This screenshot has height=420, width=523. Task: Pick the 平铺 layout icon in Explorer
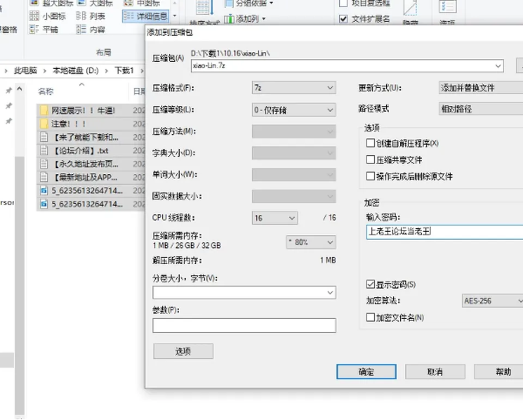click(x=34, y=29)
